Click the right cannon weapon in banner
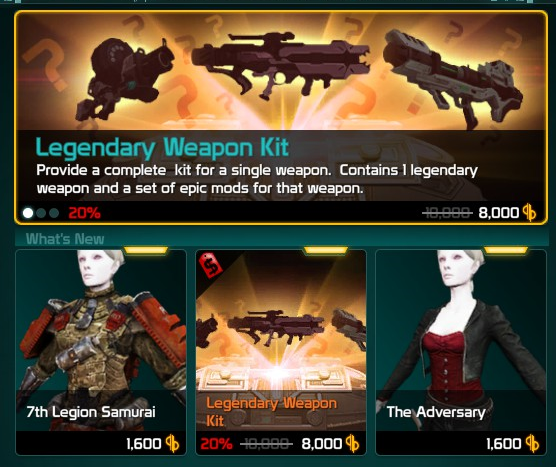The image size is (556, 467). click(452, 78)
